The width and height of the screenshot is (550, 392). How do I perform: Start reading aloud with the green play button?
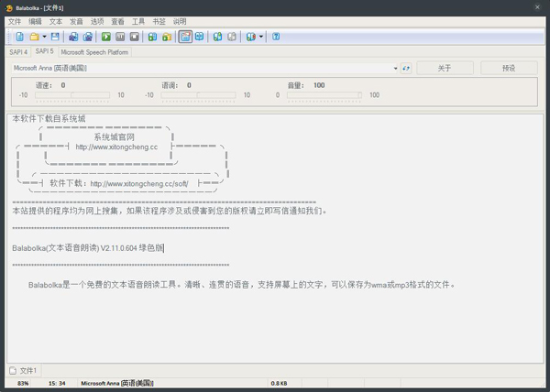[x=106, y=37]
